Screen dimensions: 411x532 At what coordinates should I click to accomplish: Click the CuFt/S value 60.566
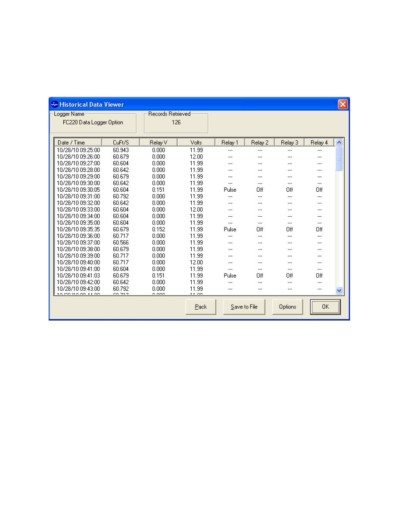point(121,243)
